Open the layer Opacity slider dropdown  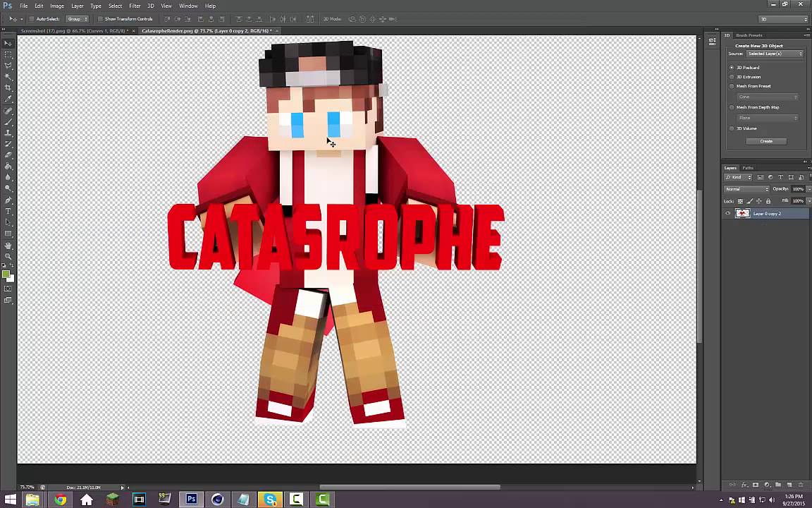click(x=808, y=189)
